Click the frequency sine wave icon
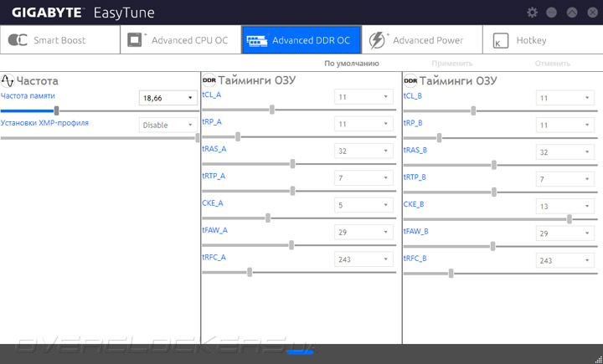Viewport: 603px width, 364px height. [8, 80]
